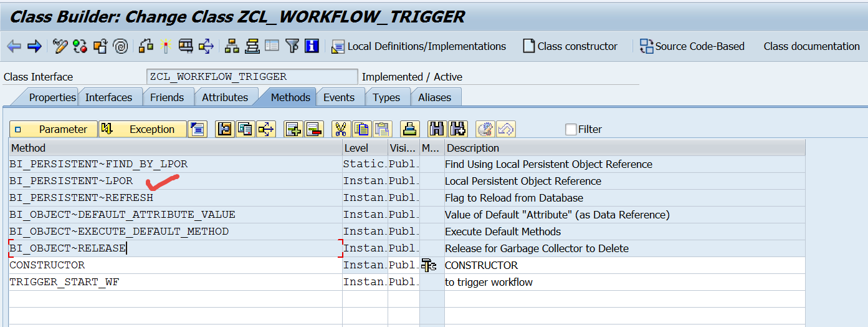The height and width of the screenshot is (327, 868).
Task: Click the paste clipboard icon
Action: click(382, 129)
